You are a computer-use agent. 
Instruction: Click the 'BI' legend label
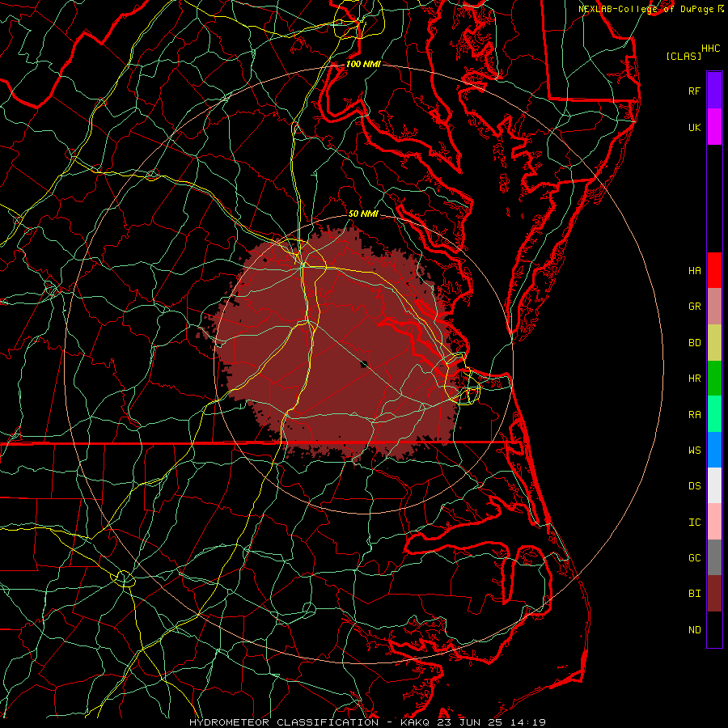tap(694, 594)
